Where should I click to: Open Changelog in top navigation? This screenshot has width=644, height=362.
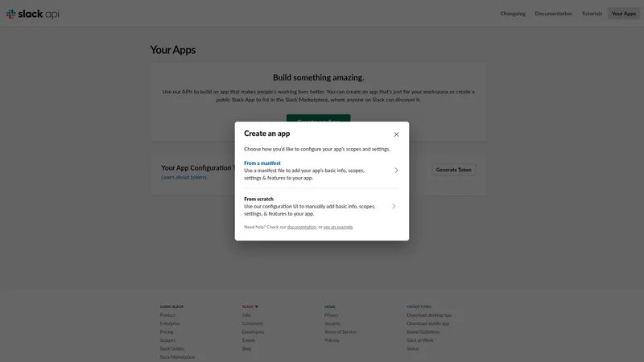tap(513, 14)
